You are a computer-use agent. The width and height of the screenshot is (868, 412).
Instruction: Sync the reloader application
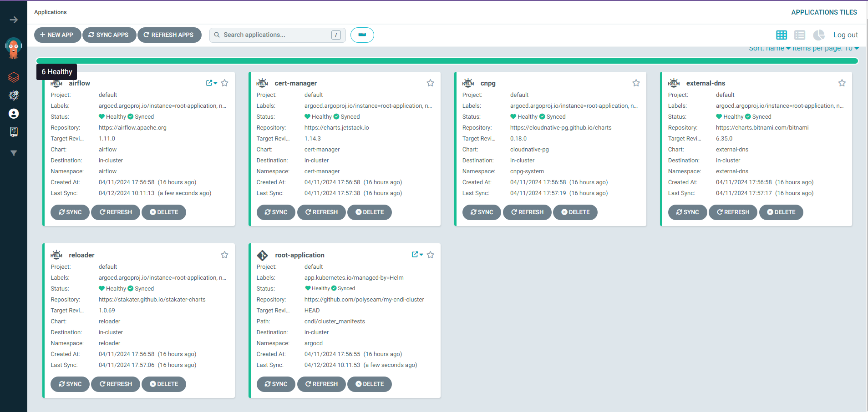[70, 384]
